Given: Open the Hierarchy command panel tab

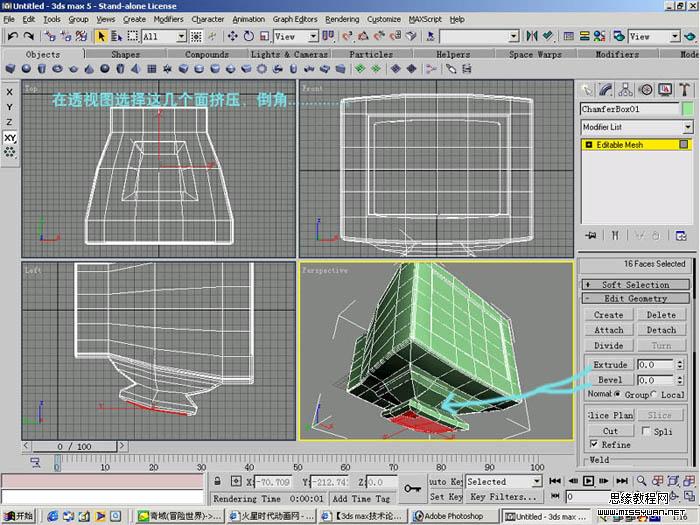Looking at the screenshot, I should point(625,90).
